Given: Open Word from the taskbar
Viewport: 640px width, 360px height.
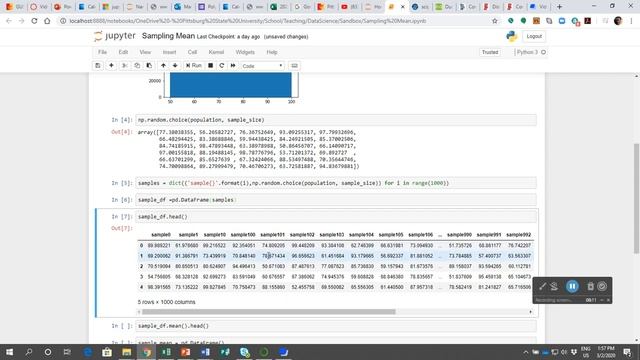Looking at the screenshot, I should [205, 352].
